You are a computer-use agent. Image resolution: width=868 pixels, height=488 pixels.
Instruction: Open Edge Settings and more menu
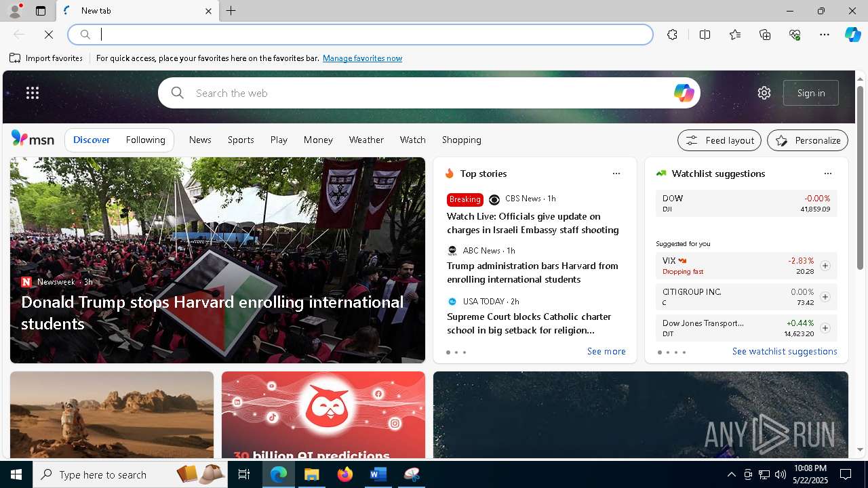point(825,35)
